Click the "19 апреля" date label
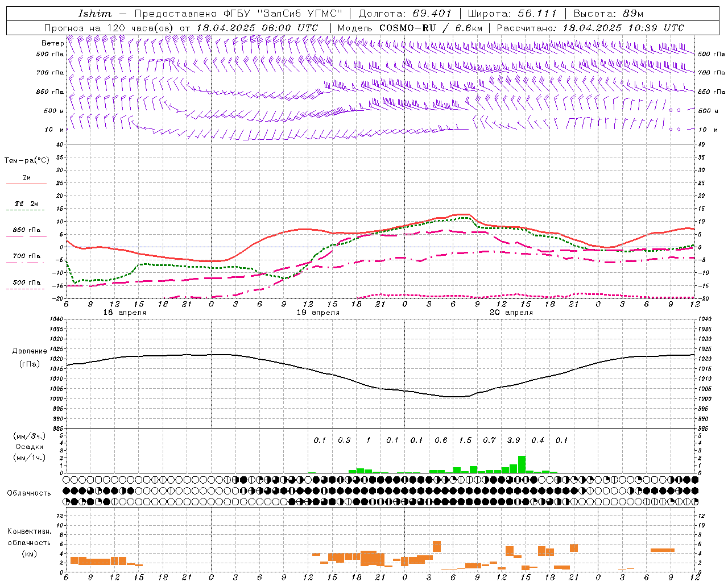 (318, 313)
